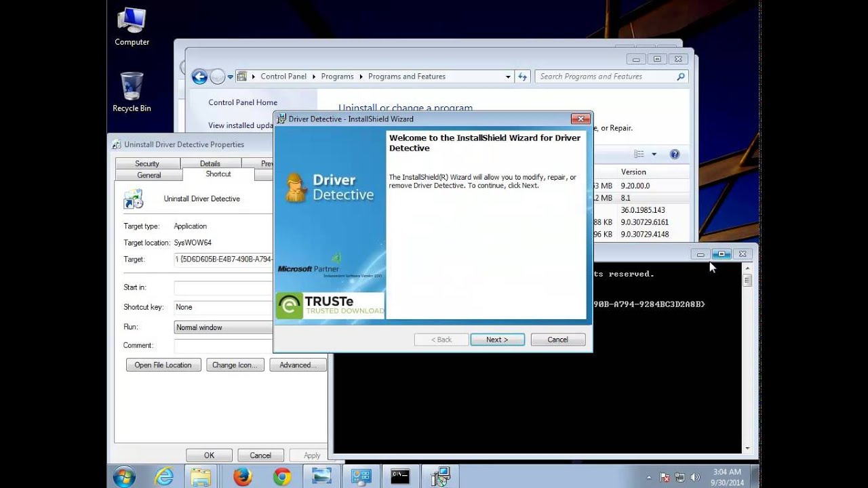This screenshot has width=868, height=488.
Task: Switch to the Command Prompt taskbar item
Action: coord(400,476)
